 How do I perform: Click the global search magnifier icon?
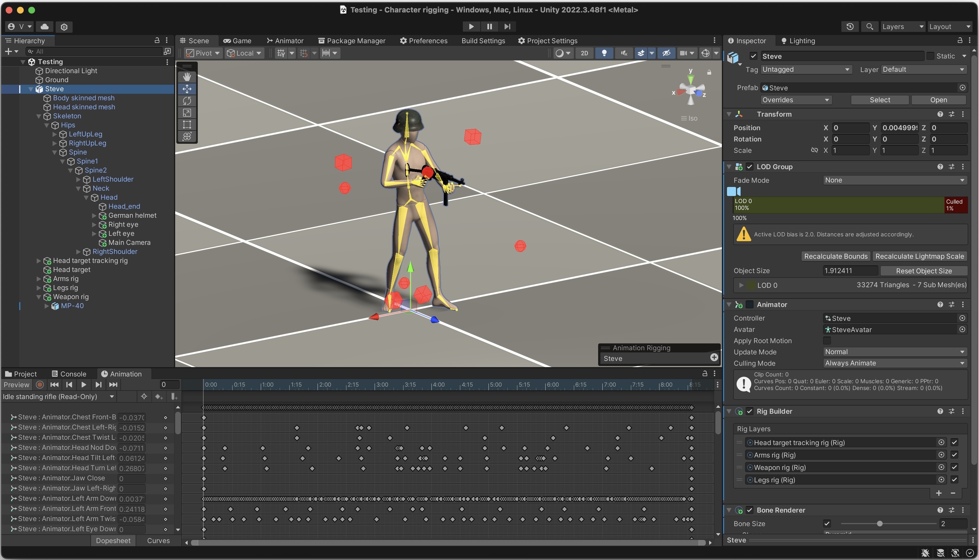[x=869, y=27]
